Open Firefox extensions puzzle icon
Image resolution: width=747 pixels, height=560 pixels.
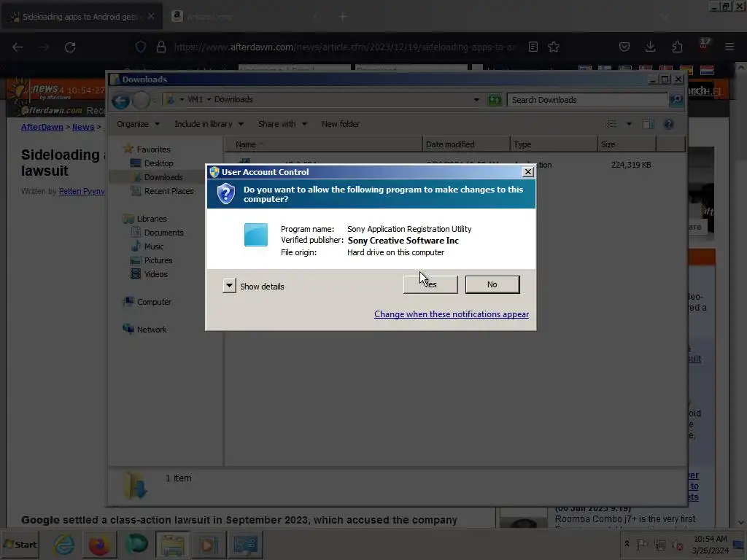coord(677,47)
